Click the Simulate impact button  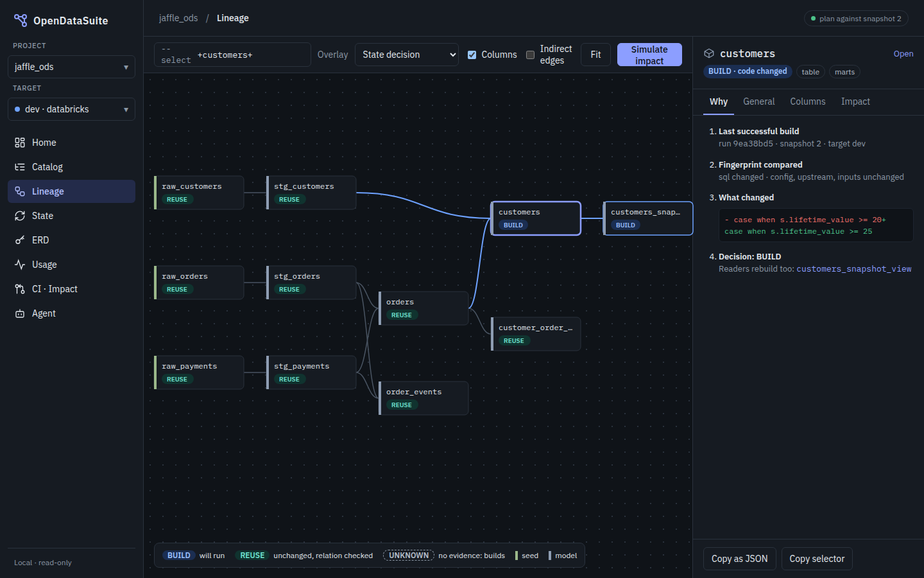[649, 55]
